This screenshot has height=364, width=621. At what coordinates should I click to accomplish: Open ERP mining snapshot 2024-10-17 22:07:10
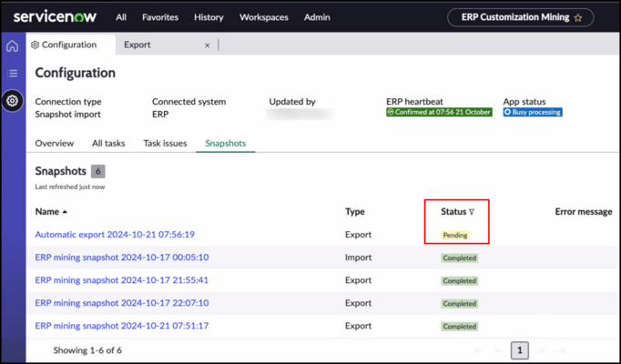(122, 303)
